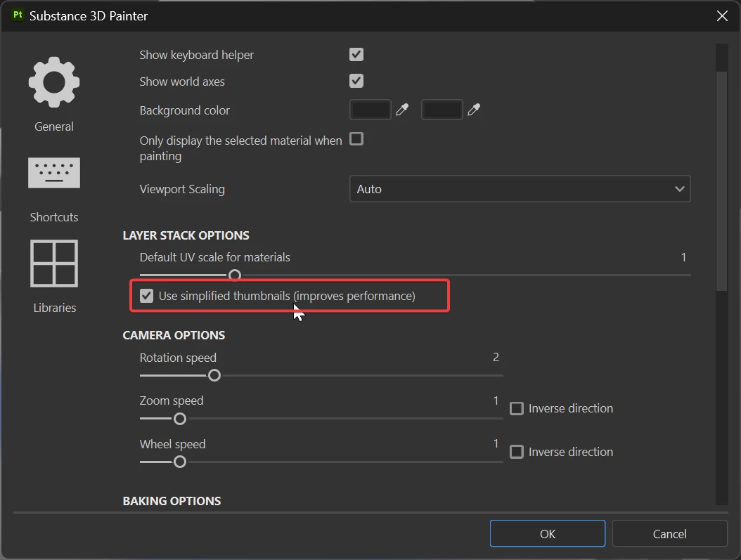
Task: Open the Shortcuts keyboard icon
Action: (54, 173)
